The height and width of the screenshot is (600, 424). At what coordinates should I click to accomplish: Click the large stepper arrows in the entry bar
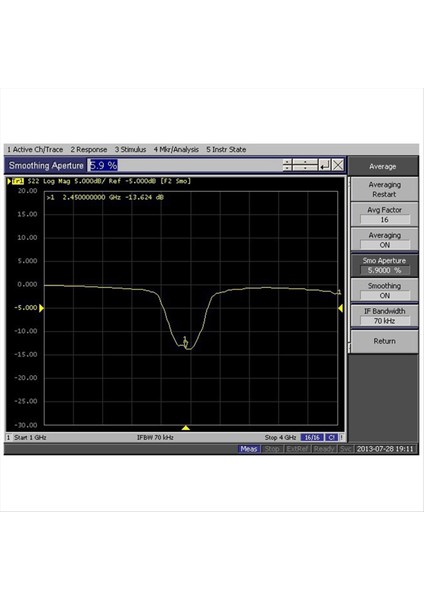point(305,165)
